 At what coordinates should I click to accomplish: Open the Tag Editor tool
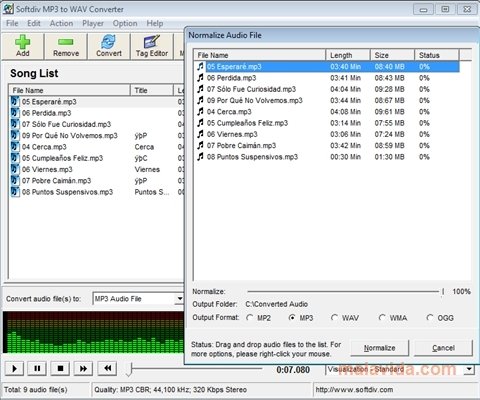coord(152,46)
